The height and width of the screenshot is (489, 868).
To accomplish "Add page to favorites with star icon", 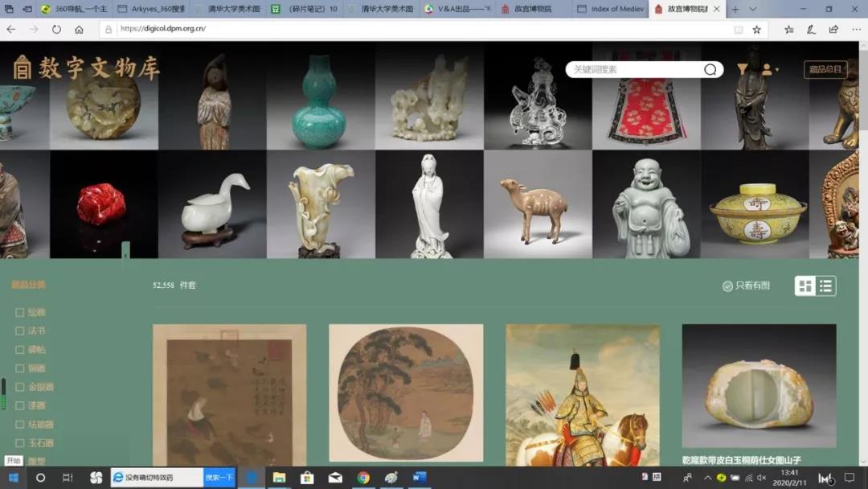I will [x=756, y=29].
